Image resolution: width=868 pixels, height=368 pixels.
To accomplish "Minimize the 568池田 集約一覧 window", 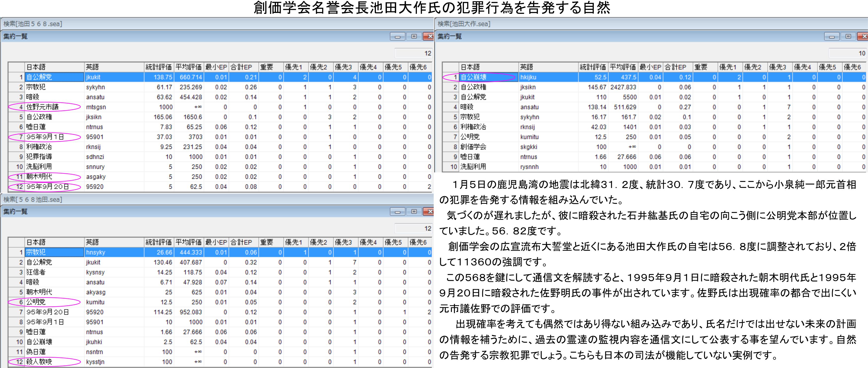I will pyautogui.click(x=397, y=212).
